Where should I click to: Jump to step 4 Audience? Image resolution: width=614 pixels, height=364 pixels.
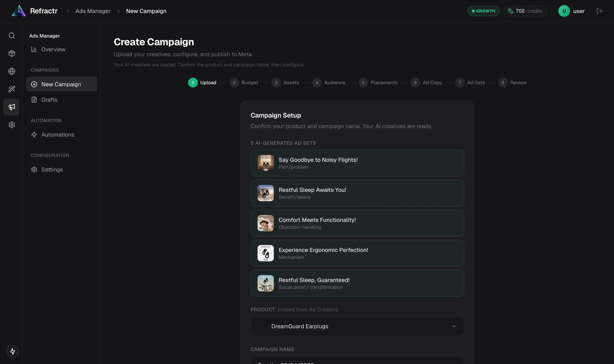(329, 82)
